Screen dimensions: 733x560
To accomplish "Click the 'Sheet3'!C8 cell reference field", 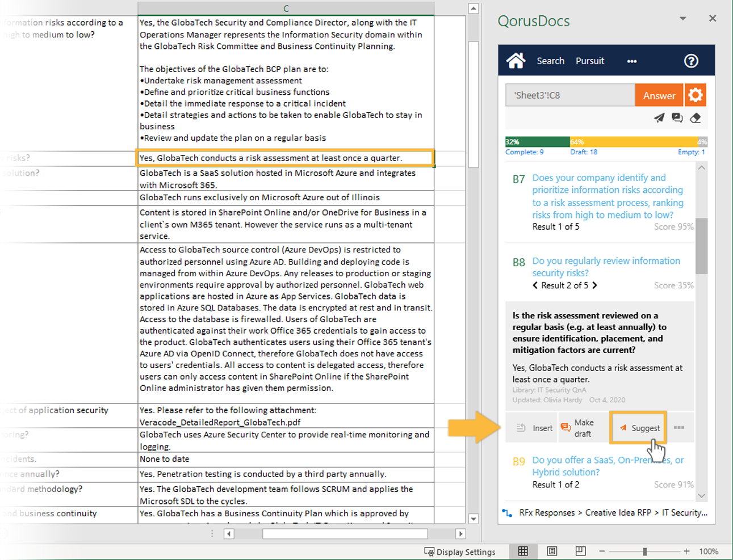I will click(x=569, y=95).
